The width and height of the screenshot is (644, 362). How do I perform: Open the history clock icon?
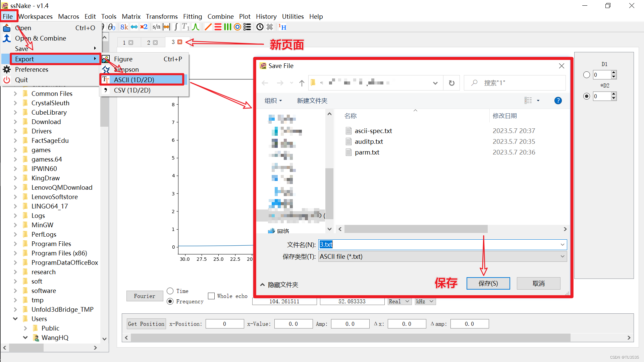(260, 27)
